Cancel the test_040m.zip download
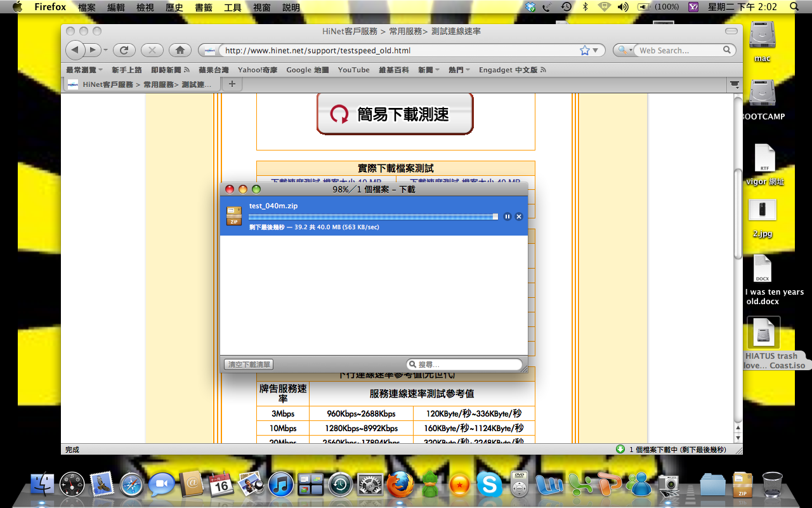Image resolution: width=812 pixels, height=508 pixels. pos(519,217)
